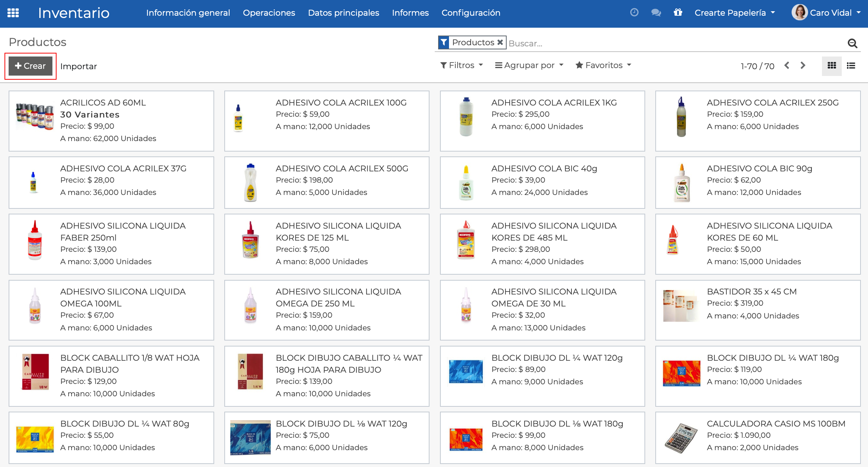Remove the Productos filter tag
Screen dimensions: 868x467
tap(500, 42)
